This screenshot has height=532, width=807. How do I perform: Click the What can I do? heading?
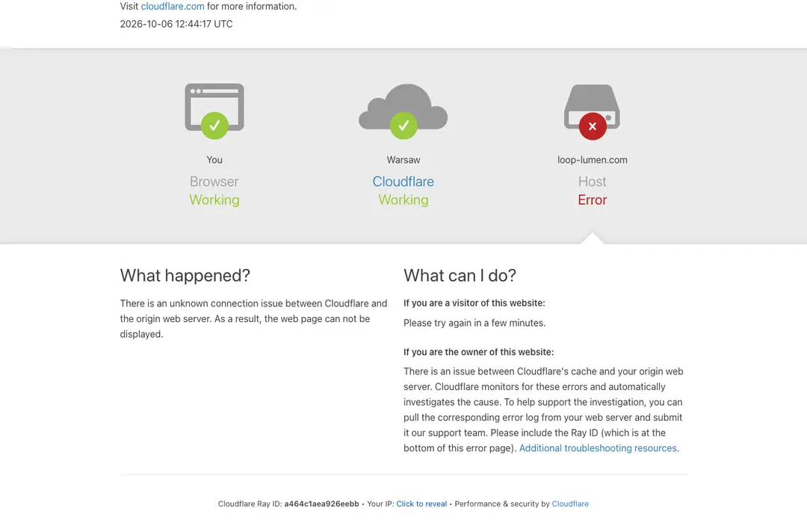460,276
